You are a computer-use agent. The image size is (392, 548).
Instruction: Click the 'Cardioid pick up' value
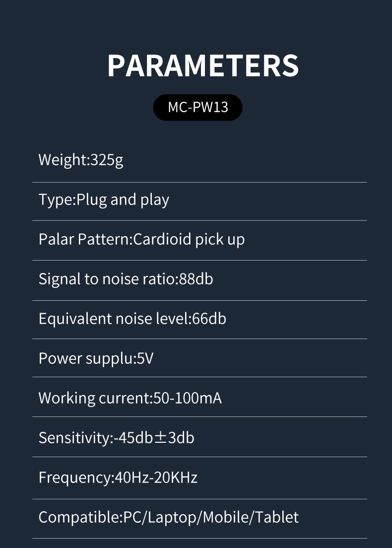[189, 239]
